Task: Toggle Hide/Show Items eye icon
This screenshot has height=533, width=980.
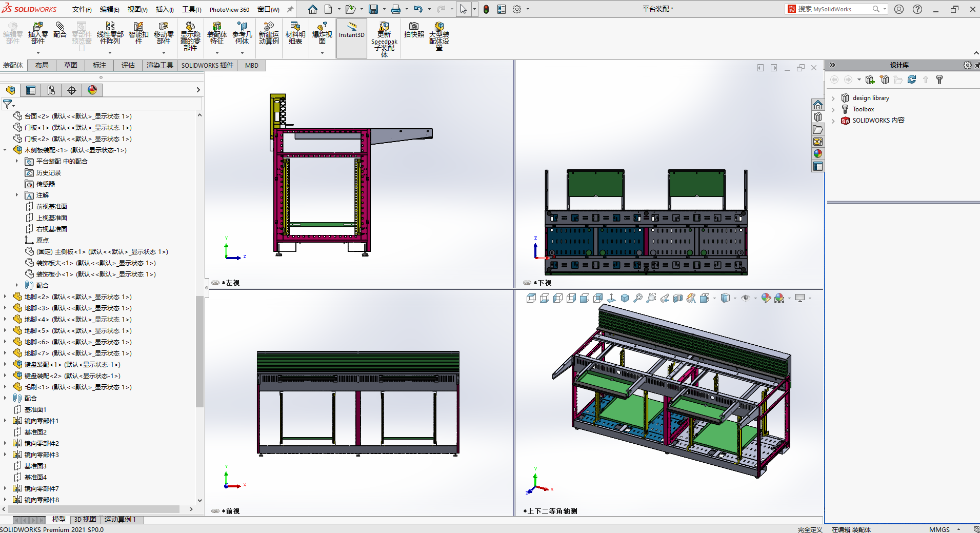Action: [746, 298]
